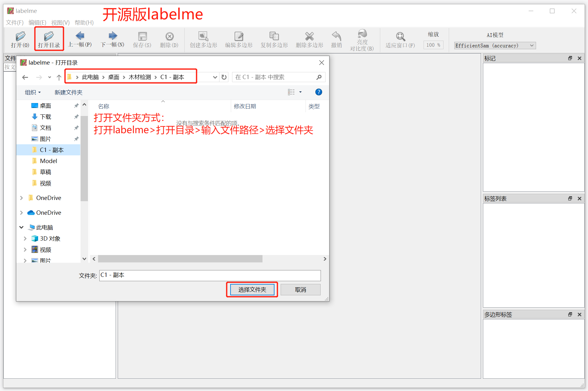
Task: Click 新建文件夹 button
Action: pos(69,92)
